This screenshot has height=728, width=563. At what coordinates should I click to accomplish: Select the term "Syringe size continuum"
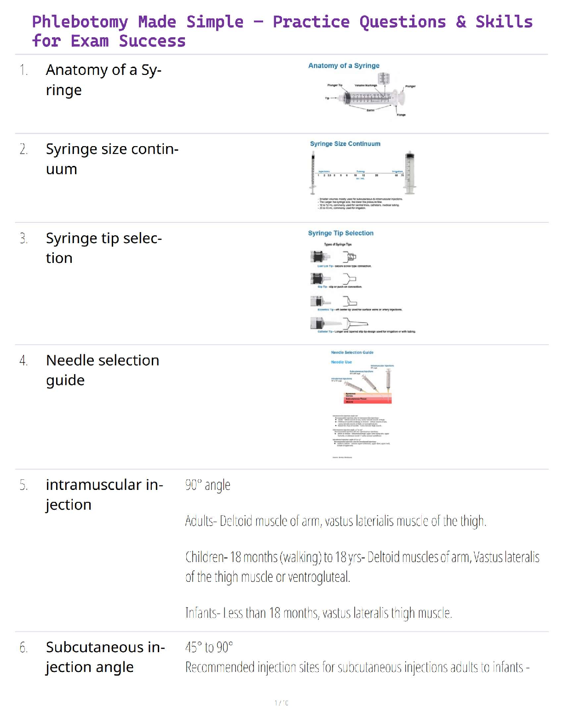click(x=112, y=159)
